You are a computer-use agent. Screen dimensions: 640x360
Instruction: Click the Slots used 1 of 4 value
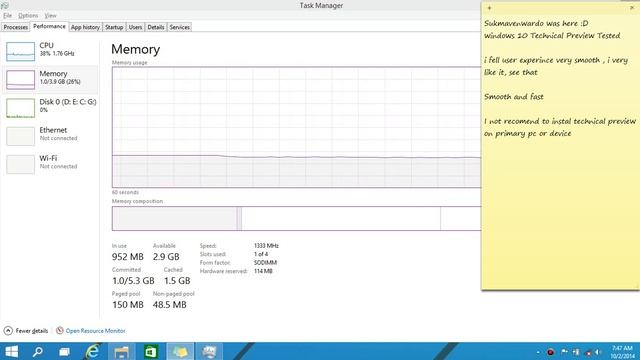click(261, 254)
